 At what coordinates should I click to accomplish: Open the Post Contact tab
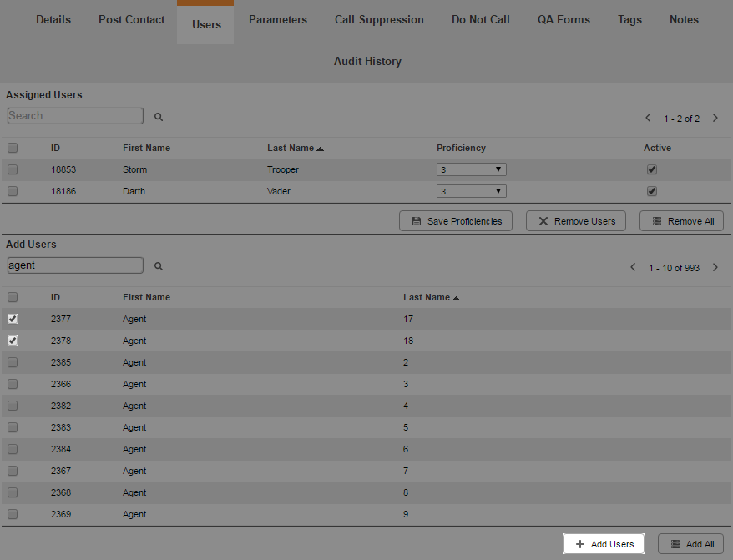(131, 20)
